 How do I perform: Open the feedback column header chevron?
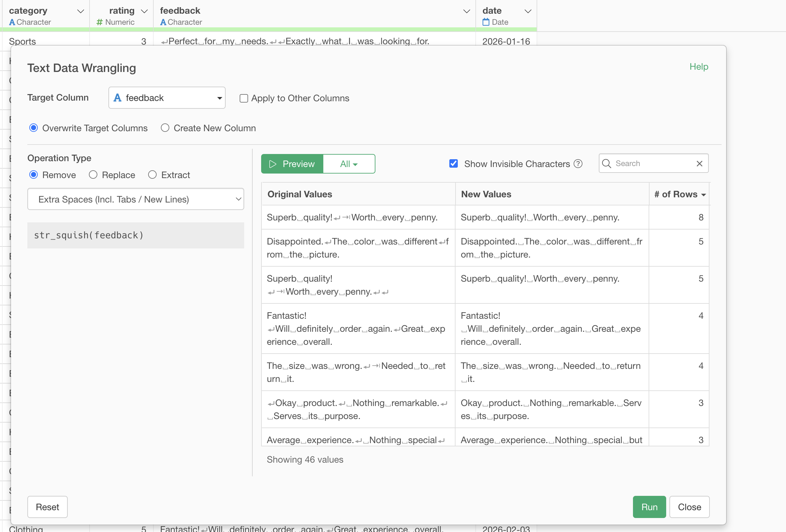466,11
